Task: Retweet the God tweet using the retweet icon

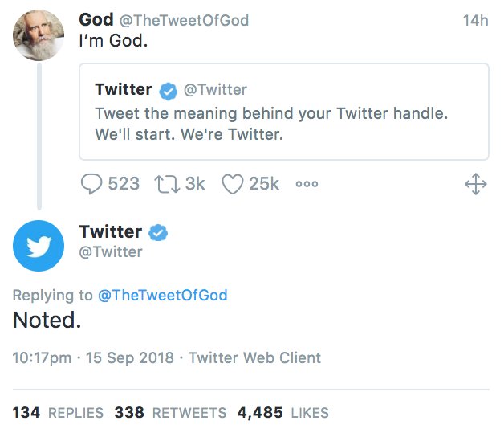Action: pos(167,184)
